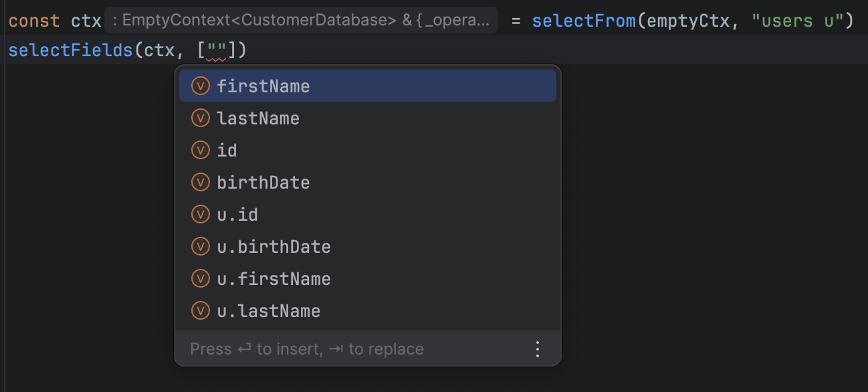Click the variable icon beside u.birthDate

(201, 247)
